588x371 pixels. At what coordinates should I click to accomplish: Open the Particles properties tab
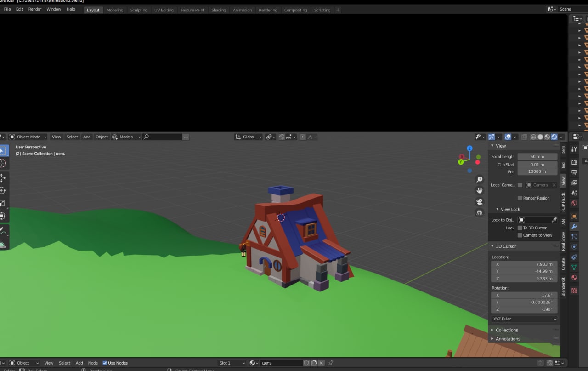574,237
